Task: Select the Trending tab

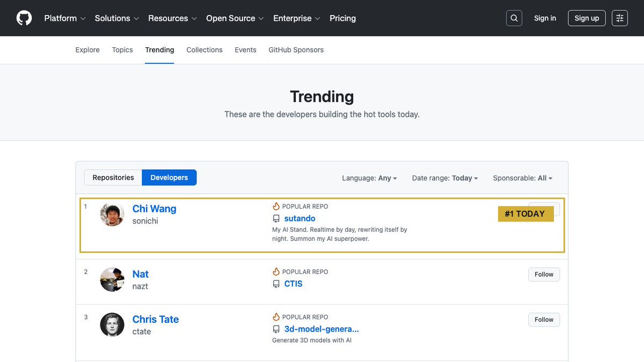Action: 159,50
